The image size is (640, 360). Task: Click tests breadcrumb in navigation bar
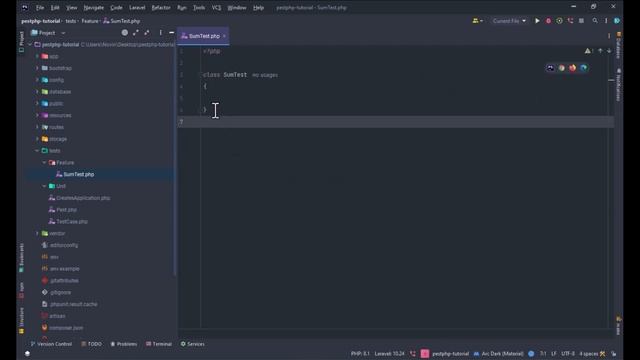tap(71, 21)
